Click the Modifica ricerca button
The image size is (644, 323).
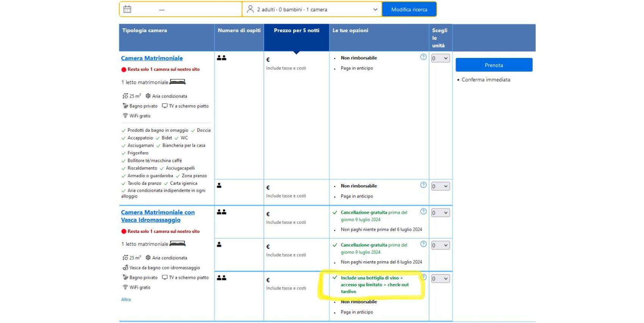point(409,9)
